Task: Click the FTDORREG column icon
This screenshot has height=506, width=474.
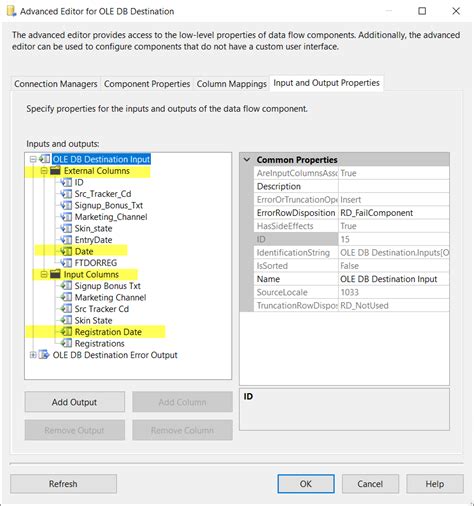Action: coord(66,263)
